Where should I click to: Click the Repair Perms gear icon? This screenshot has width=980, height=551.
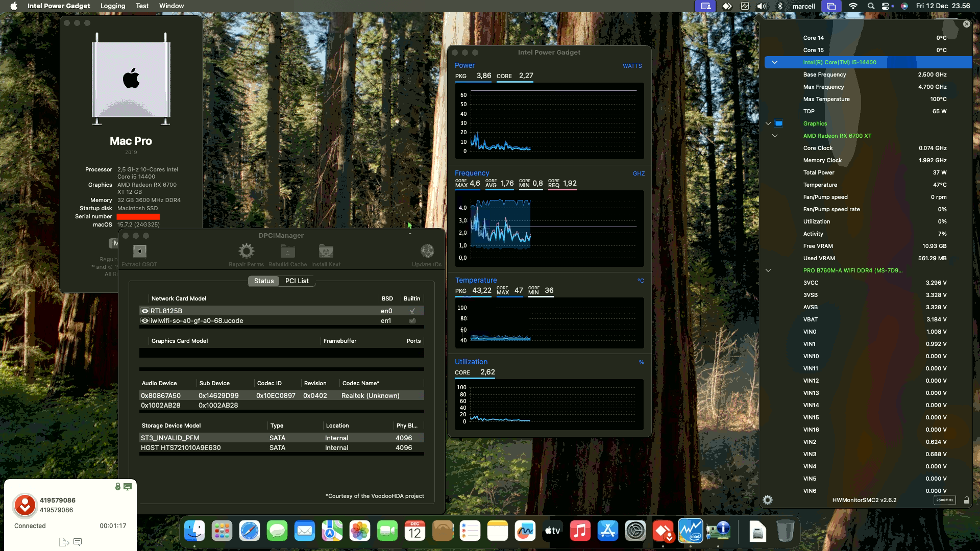pyautogui.click(x=246, y=252)
